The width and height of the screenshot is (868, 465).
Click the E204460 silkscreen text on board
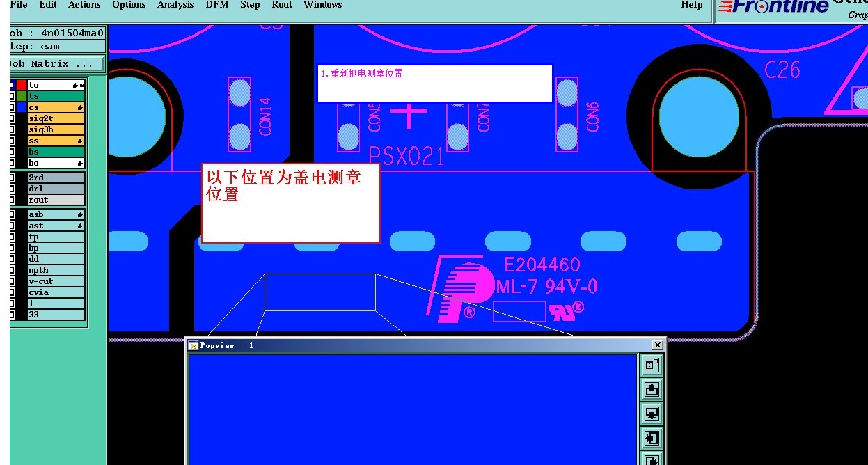coord(542,265)
